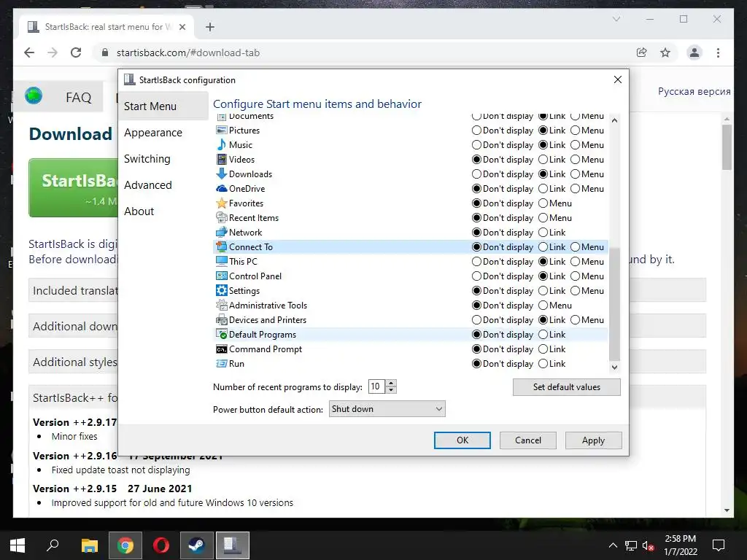Set Network to Link
This screenshot has width=747, height=560.
tap(543, 233)
